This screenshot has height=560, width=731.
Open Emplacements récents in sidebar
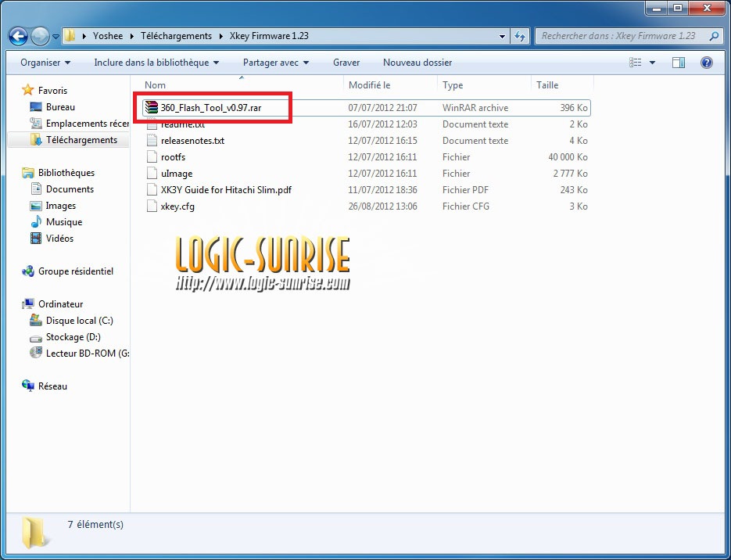88,124
